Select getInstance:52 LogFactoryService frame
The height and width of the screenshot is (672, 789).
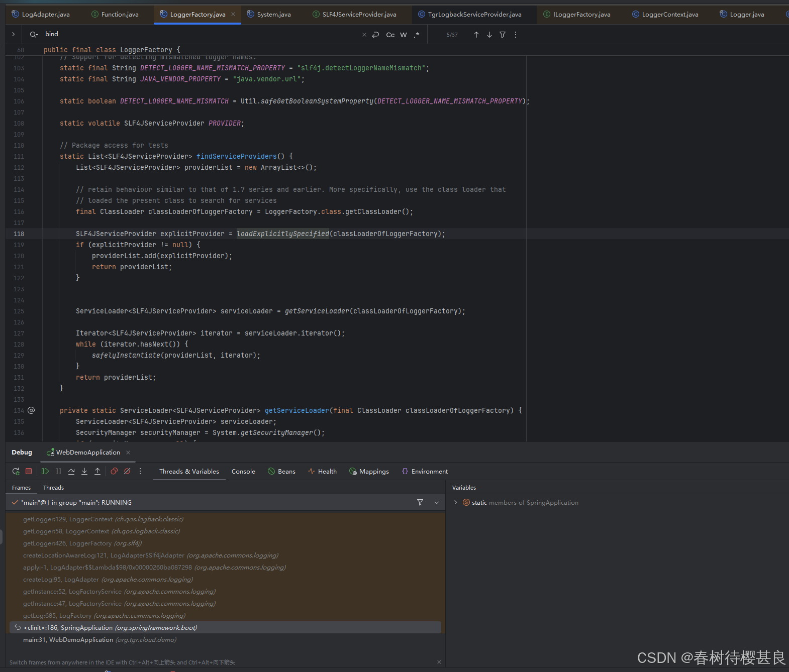(x=225, y=592)
